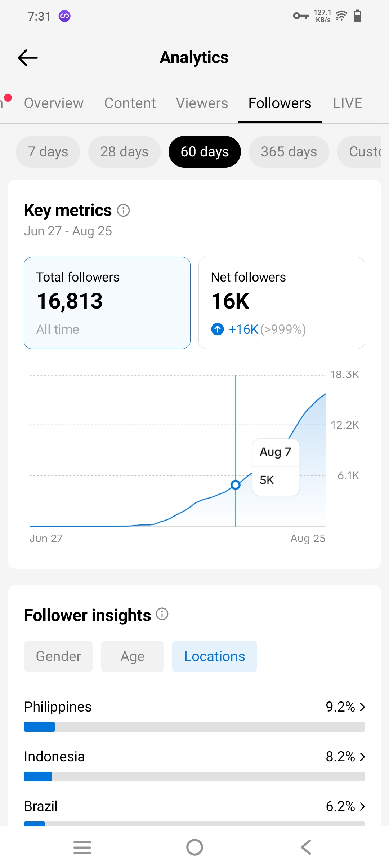Image resolution: width=389 pixels, height=868 pixels.
Task: Open Key metrics info icon
Action: pos(123,210)
